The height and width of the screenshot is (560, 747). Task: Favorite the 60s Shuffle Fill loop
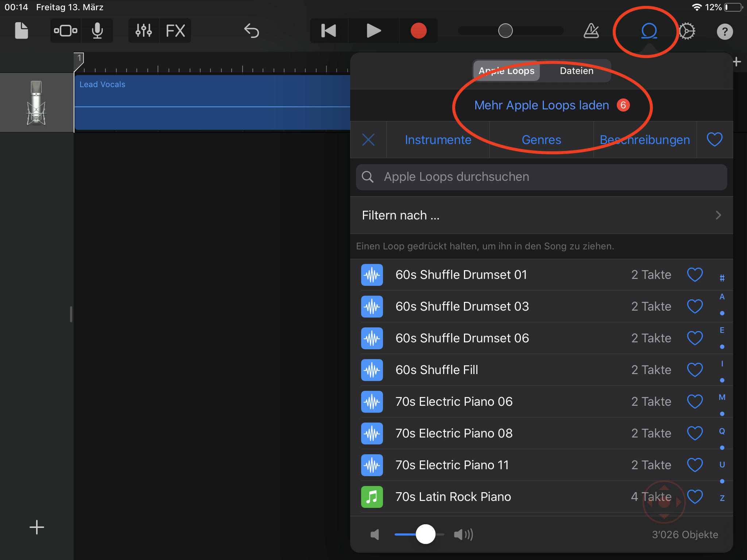click(694, 370)
